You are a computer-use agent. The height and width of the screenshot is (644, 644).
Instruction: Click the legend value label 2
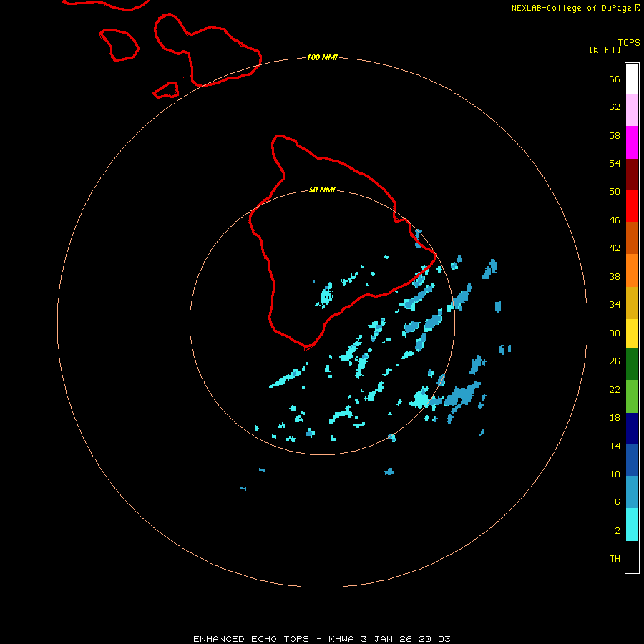click(618, 531)
